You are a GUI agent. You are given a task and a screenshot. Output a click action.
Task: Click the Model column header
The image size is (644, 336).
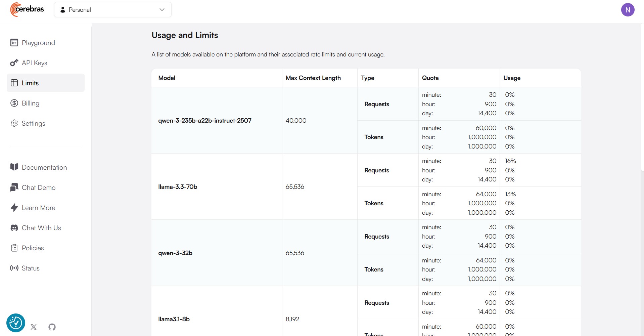coord(167,78)
